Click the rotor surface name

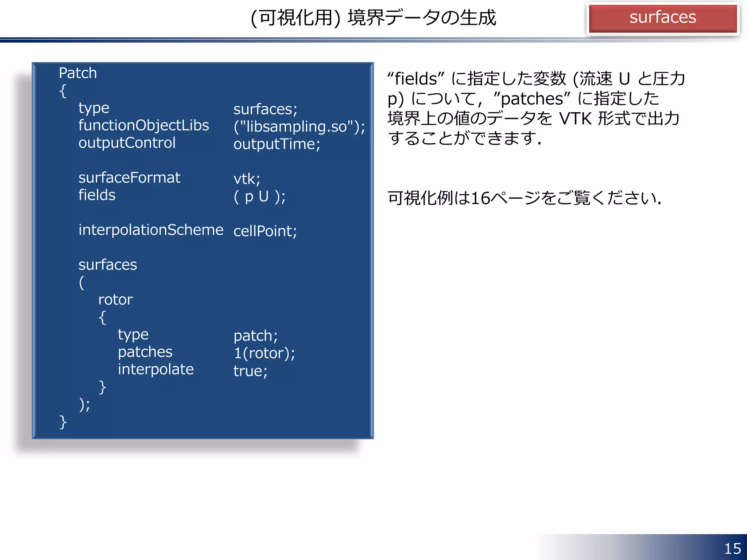(115, 300)
